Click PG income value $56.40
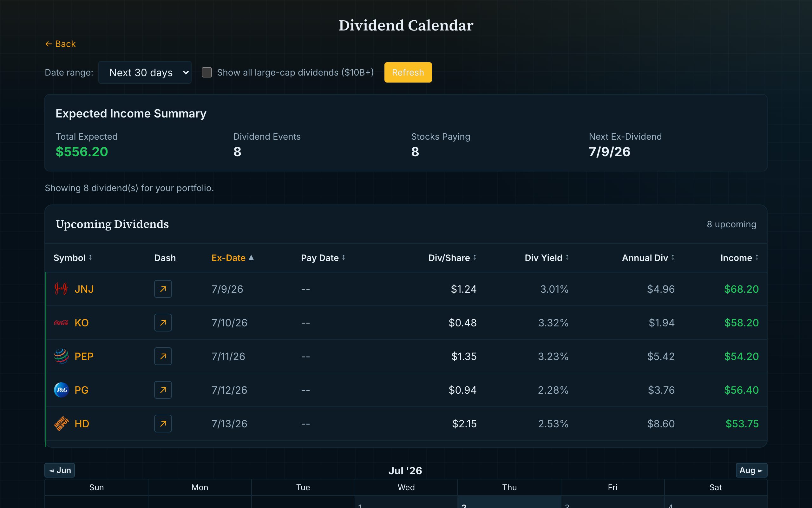 741,390
